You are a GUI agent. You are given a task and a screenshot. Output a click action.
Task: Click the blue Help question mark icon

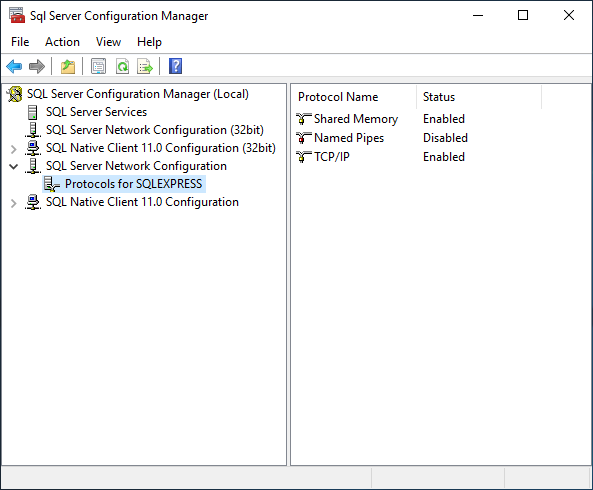tap(175, 66)
